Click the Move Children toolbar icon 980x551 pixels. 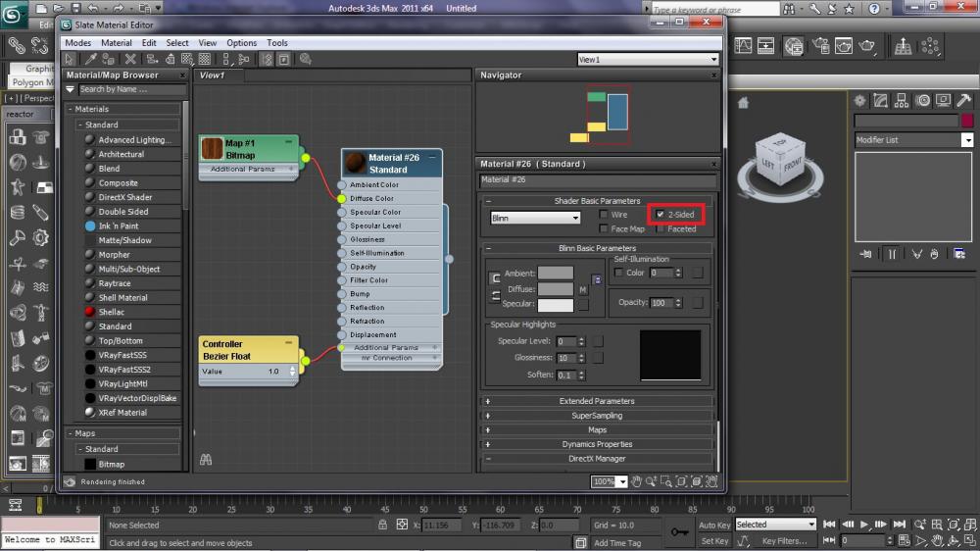pos(152,60)
